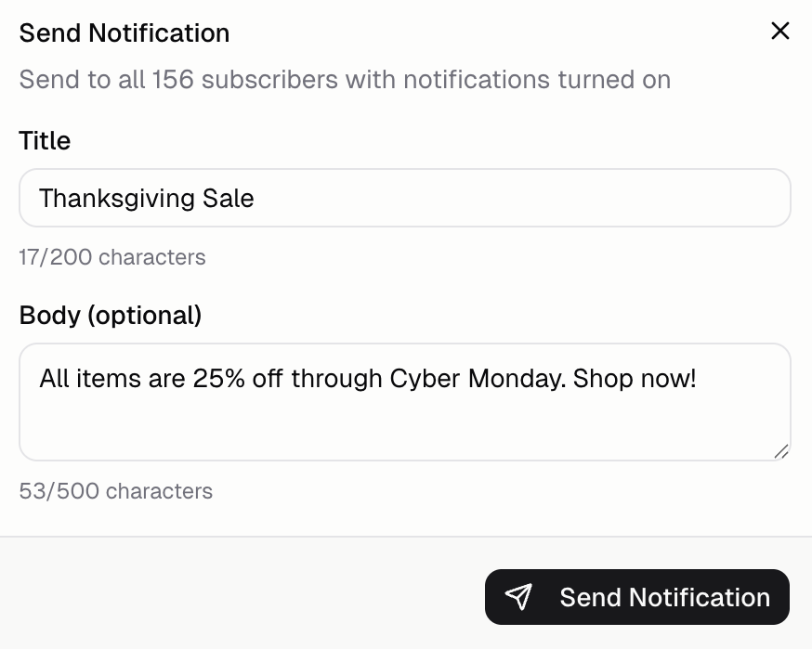Click inside the Body text area

click(404, 399)
